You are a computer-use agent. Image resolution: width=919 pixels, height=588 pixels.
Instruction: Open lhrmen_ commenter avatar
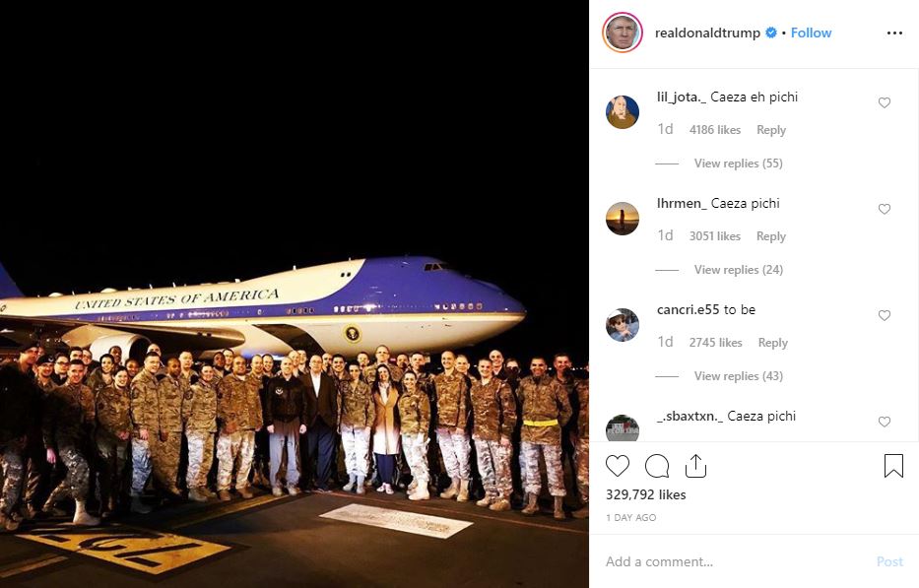(623, 219)
